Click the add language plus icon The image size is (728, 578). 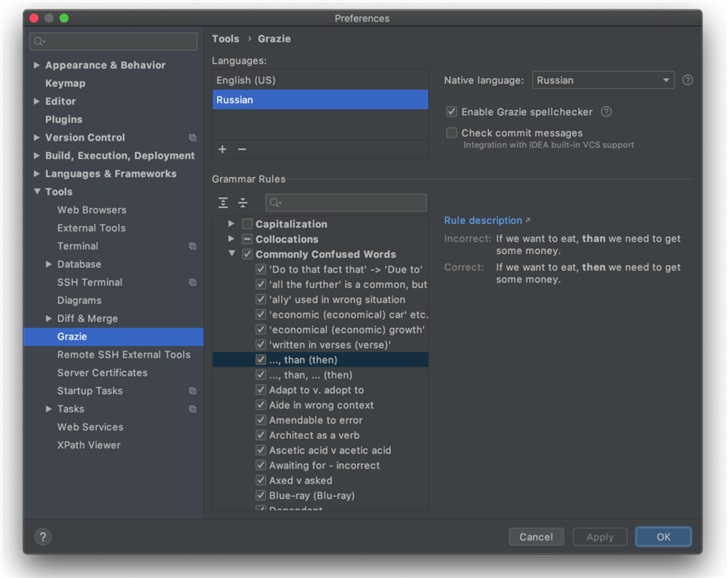(x=222, y=149)
